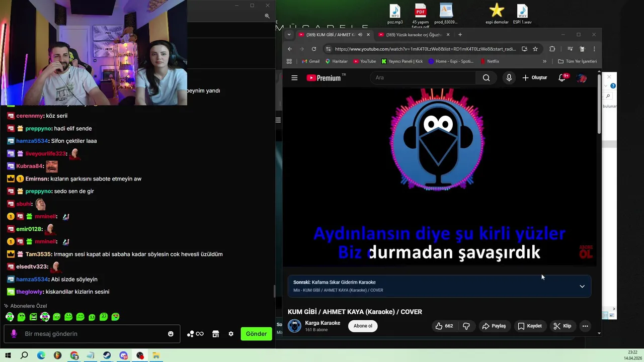The image size is (644, 362).
Task: Open the YouTube account avatar menu
Action: pyautogui.click(x=582, y=78)
